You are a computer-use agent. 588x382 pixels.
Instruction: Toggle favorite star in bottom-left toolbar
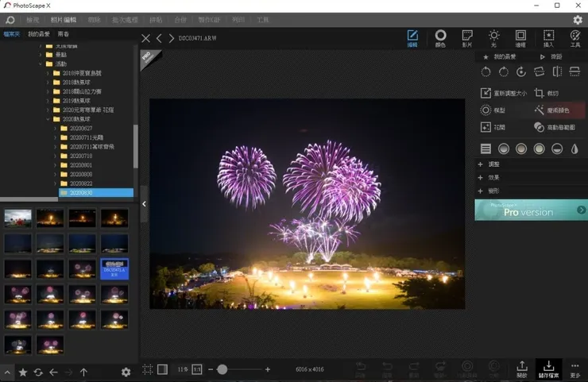tap(23, 372)
